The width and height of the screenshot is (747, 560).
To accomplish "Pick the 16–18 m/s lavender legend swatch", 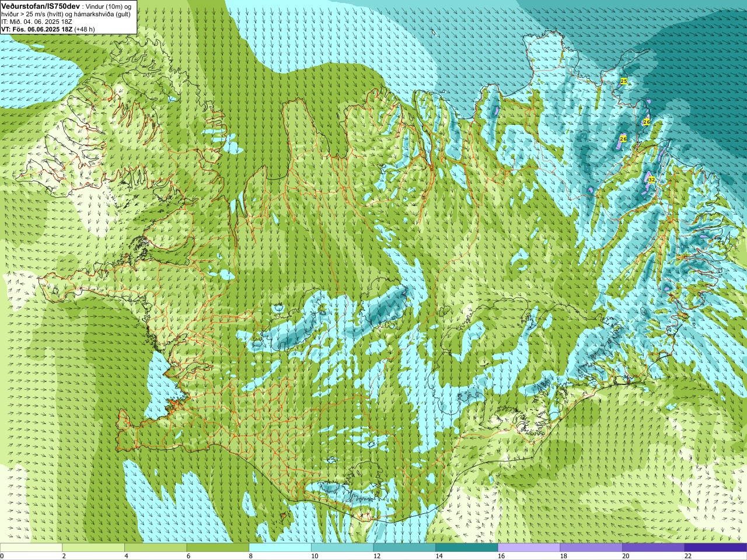I will click(x=529, y=548).
